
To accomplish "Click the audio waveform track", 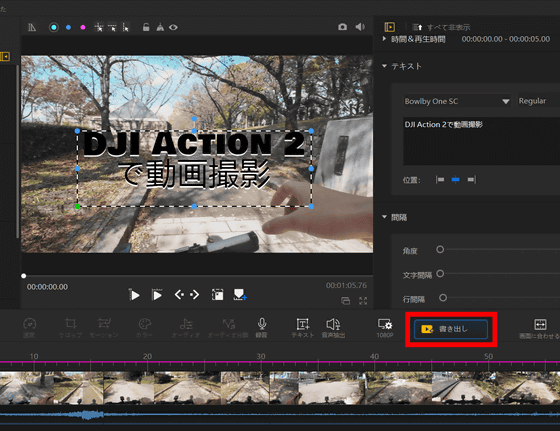I will point(280,415).
